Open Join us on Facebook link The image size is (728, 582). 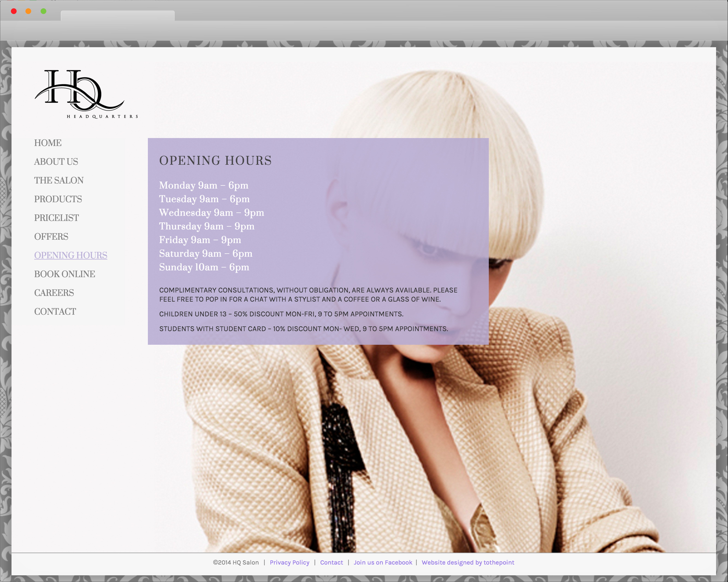point(383,562)
